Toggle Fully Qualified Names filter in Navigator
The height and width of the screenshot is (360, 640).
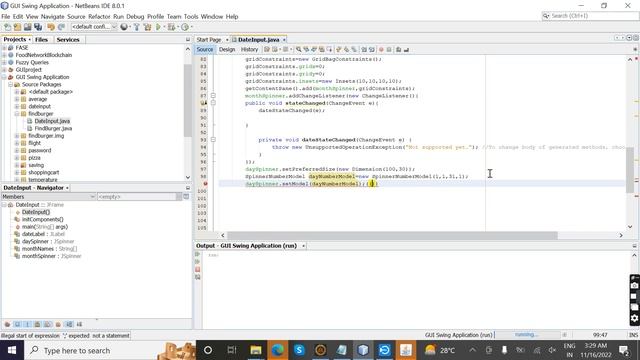58,324
